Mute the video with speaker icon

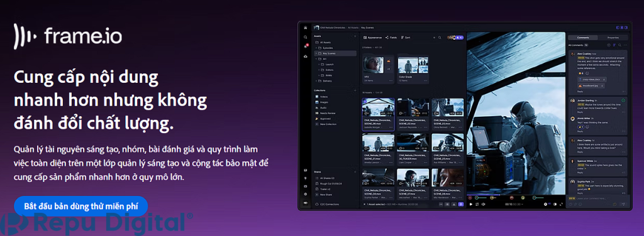[x=484, y=204]
